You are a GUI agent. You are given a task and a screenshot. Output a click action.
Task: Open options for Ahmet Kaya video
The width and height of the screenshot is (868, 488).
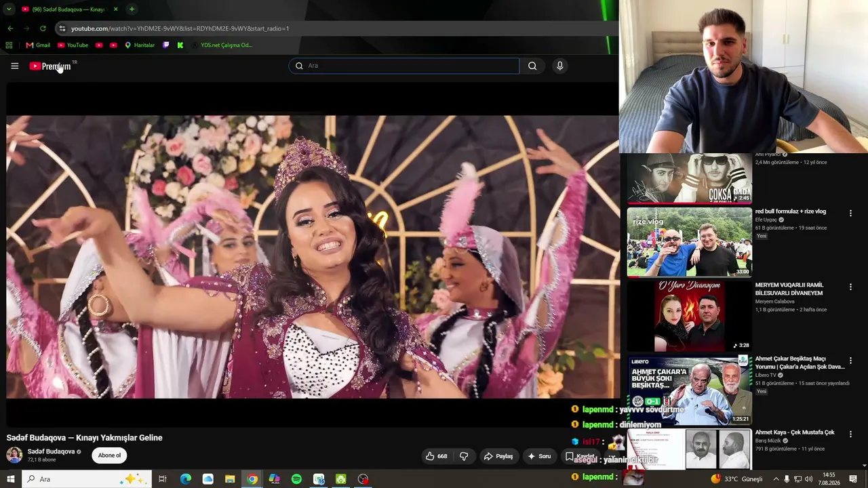(x=850, y=434)
